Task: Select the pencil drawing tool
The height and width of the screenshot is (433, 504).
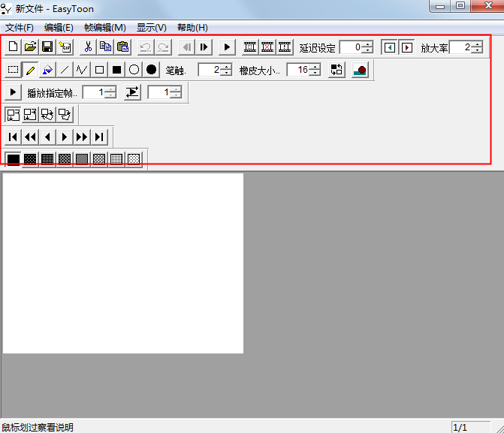Action: (30, 70)
